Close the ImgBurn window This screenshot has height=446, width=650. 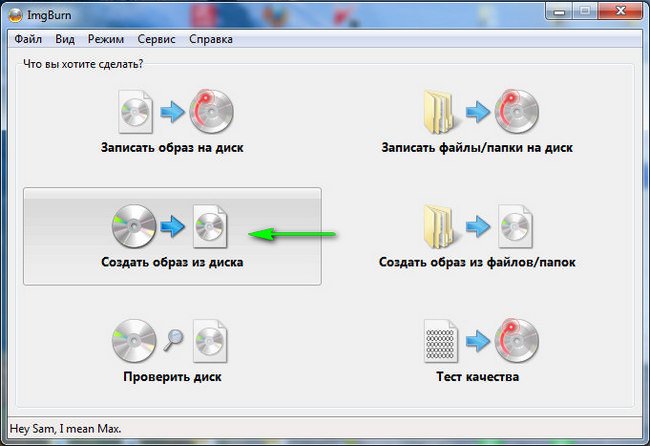point(621,11)
